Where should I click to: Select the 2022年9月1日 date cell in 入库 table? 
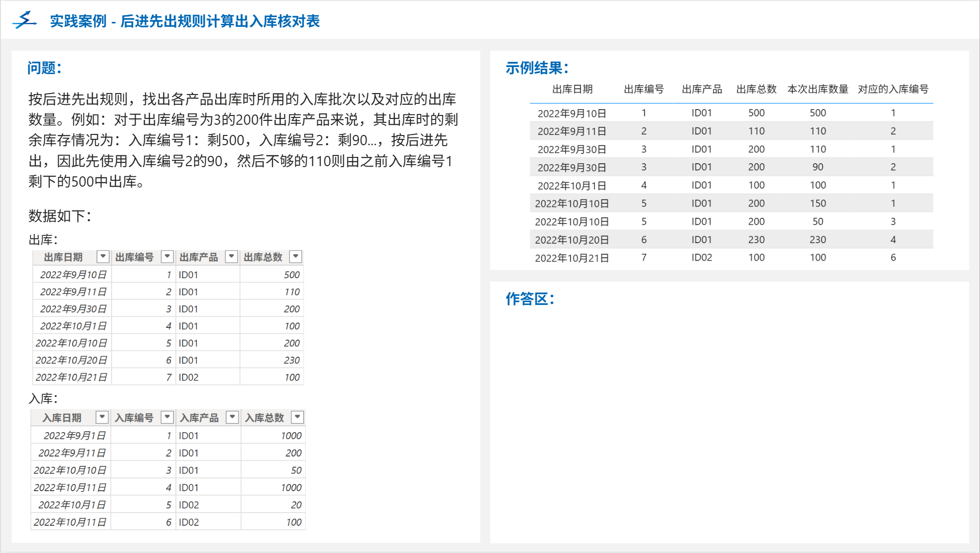(x=74, y=436)
